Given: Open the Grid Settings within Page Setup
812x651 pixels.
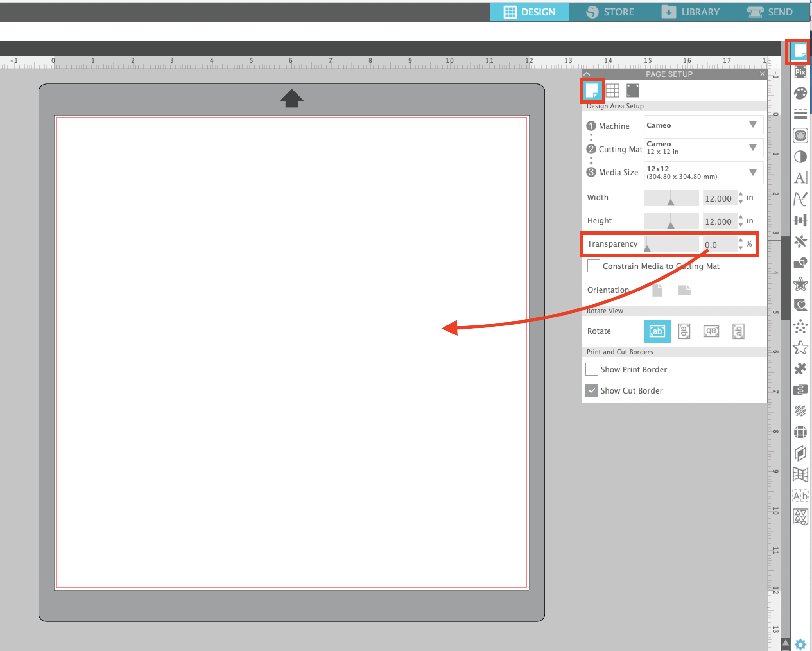Looking at the screenshot, I should tap(613, 91).
